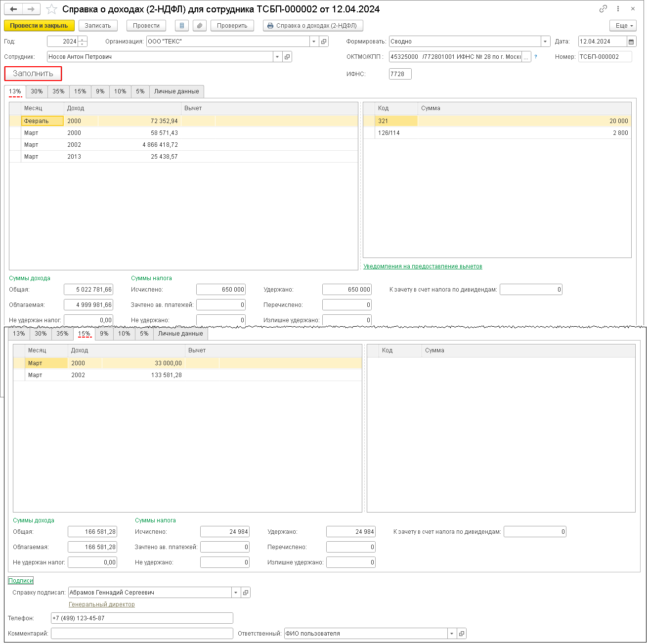
Task: Open lower Личные данные tab
Action: click(180, 334)
